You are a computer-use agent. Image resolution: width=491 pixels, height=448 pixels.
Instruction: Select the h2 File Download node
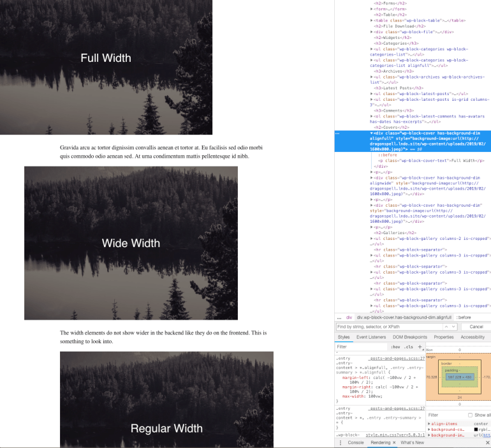[400, 26]
